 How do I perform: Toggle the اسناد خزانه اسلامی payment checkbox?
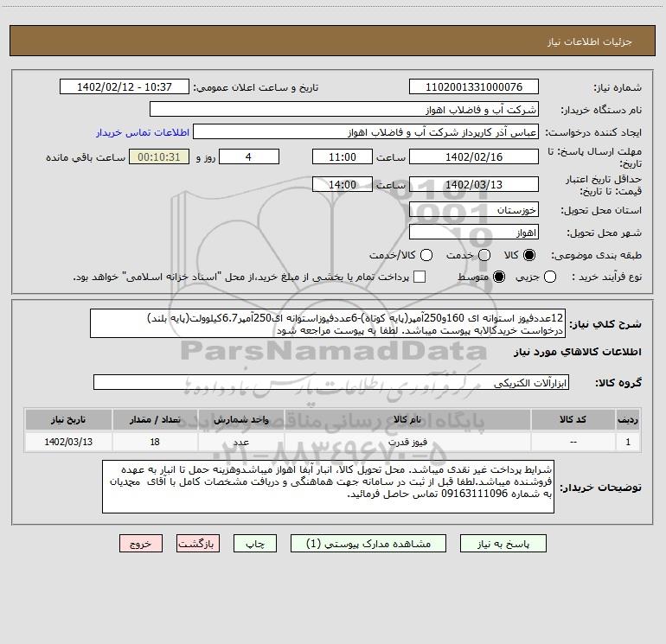(x=419, y=277)
